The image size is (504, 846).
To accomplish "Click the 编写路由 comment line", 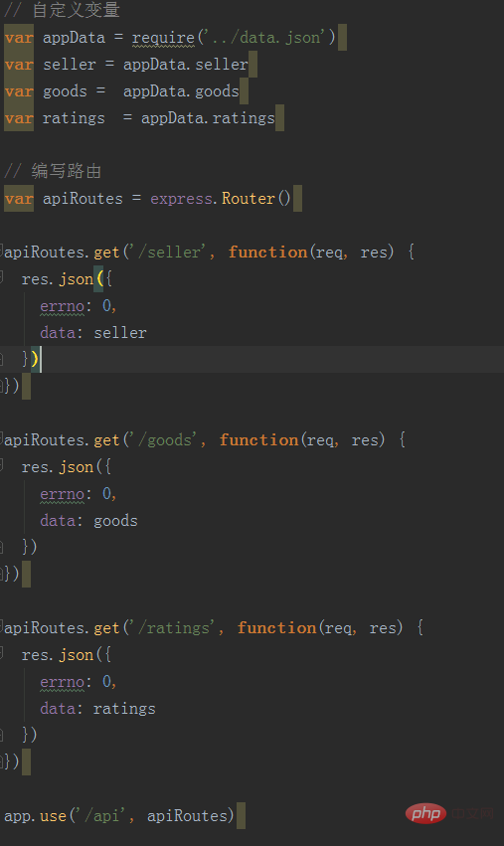I will (x=53, y=171).
